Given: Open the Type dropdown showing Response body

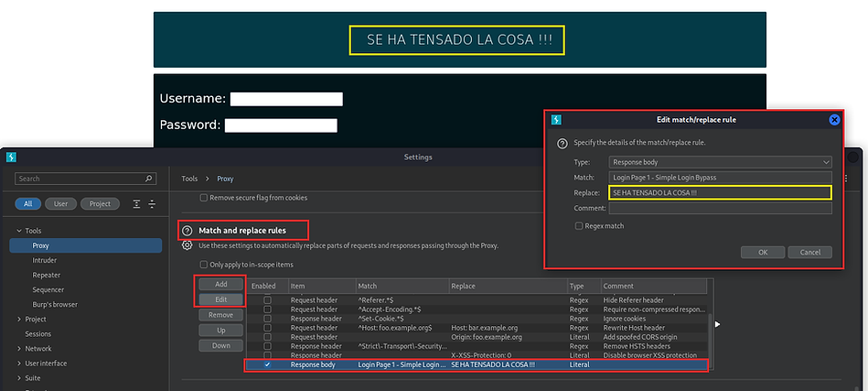Looking at the screenshot, I should pyautogui.click(x=720, y=162).
